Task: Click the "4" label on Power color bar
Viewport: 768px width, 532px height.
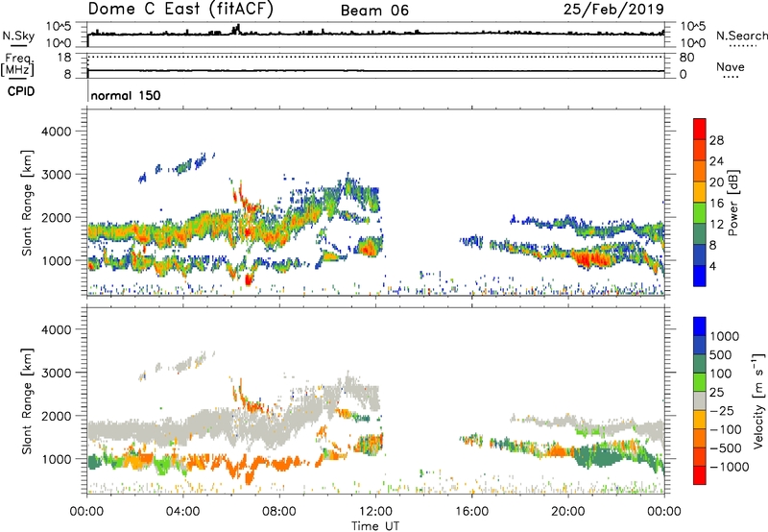Action: pyautogui.click(x=712, y=266)
